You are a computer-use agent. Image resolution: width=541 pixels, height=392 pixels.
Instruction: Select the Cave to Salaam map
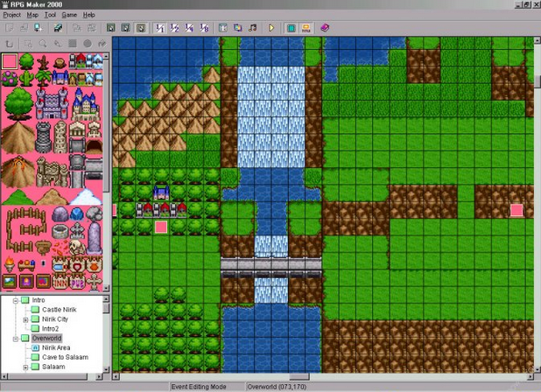click(x=65, y=357)
